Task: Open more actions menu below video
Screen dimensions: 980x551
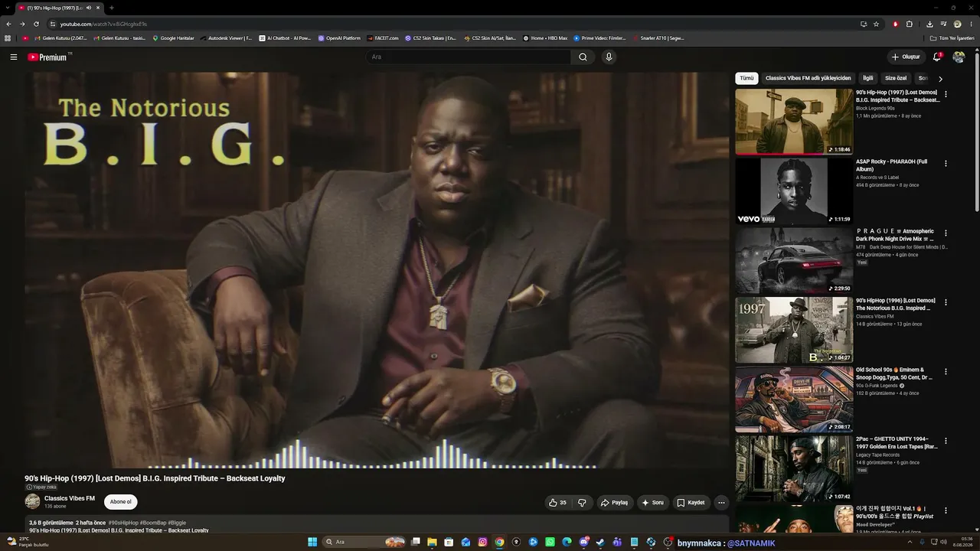Action: (721, 503)
